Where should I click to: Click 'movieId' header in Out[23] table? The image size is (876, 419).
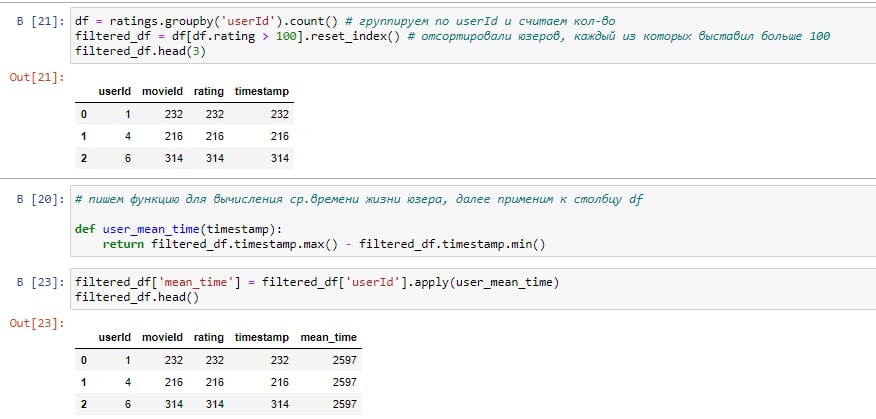click(x=163, y=337)
